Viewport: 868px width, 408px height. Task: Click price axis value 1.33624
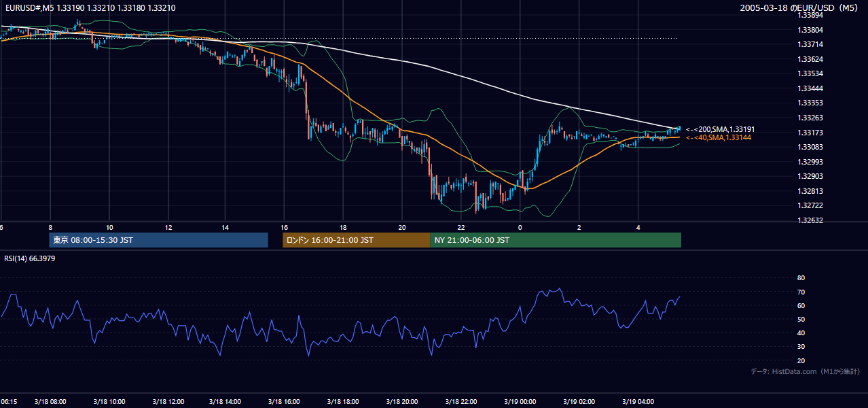[x=810, y=59]
